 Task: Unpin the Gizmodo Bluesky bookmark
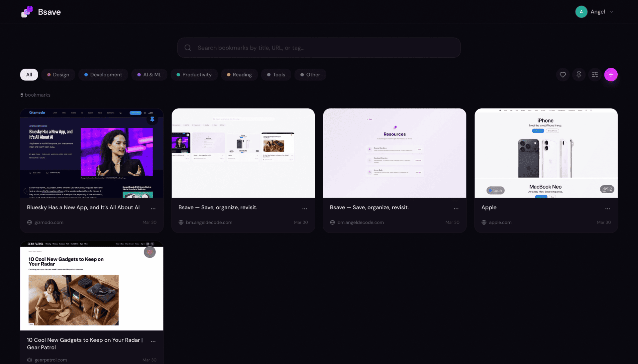coord(152,119)
